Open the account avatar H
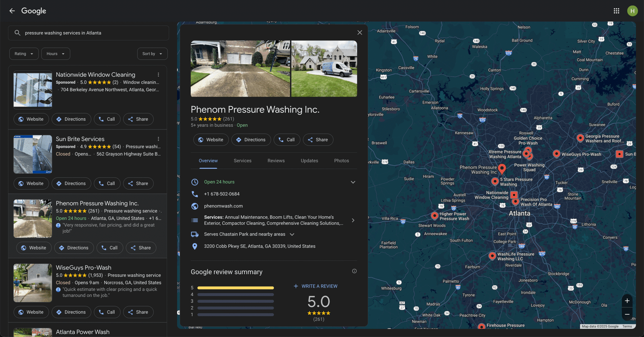644x337 pixels. (632, 11)
